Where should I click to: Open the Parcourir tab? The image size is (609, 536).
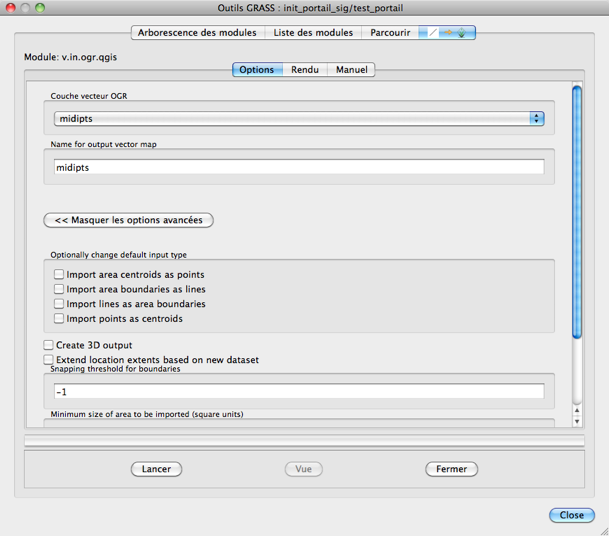coord(389,32)
